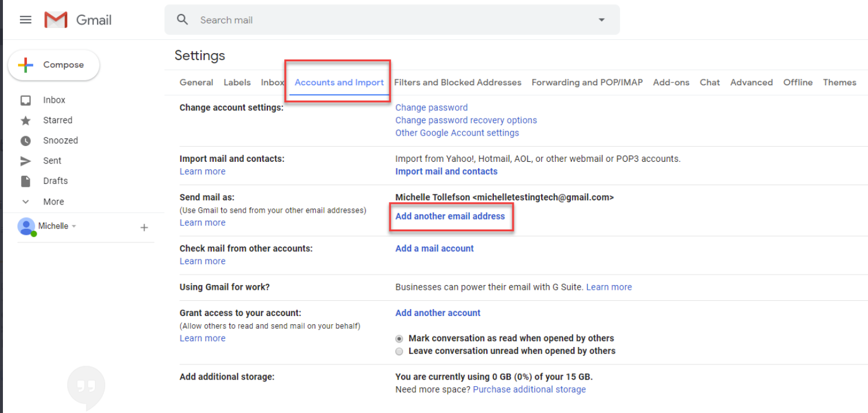The height and width of the screenshot is (413, 868).
Task: Open the Drafts folder
Action: (55, 181)
